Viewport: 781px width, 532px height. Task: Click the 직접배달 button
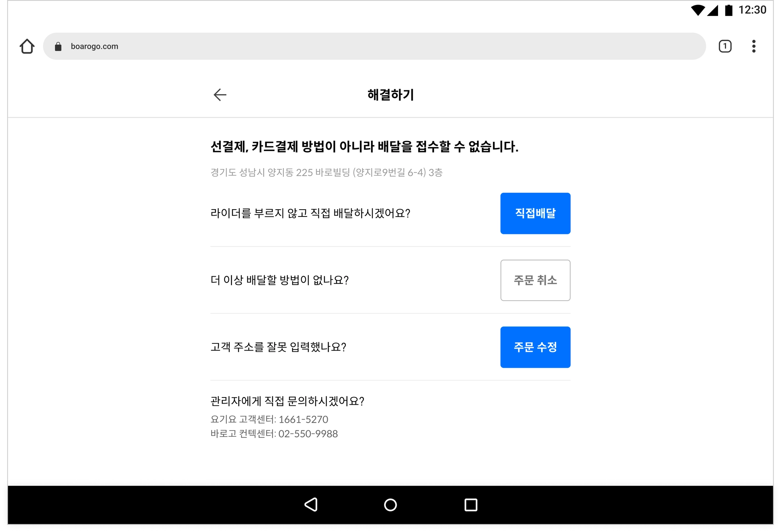coord(535,213)
